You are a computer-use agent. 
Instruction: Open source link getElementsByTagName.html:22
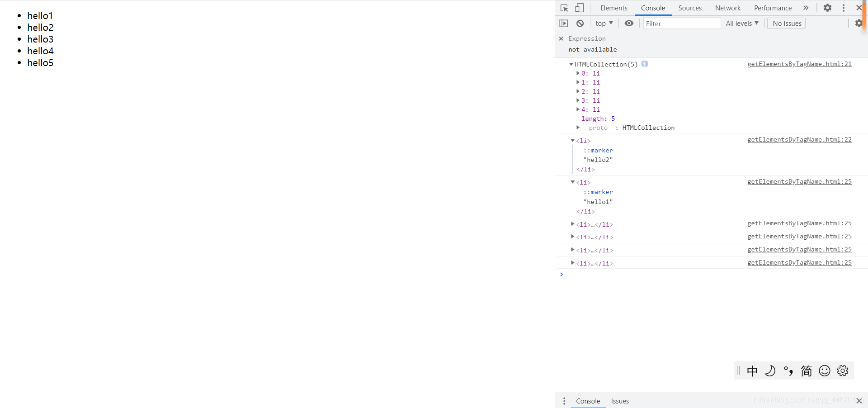[799, 139]
